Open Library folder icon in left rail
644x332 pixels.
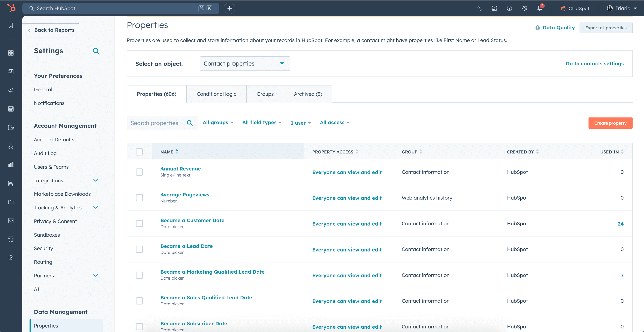pos(11,202)
